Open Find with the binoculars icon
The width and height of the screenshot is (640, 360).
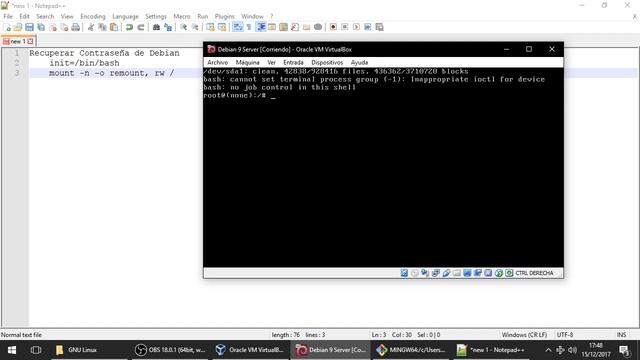click(156, 27)
